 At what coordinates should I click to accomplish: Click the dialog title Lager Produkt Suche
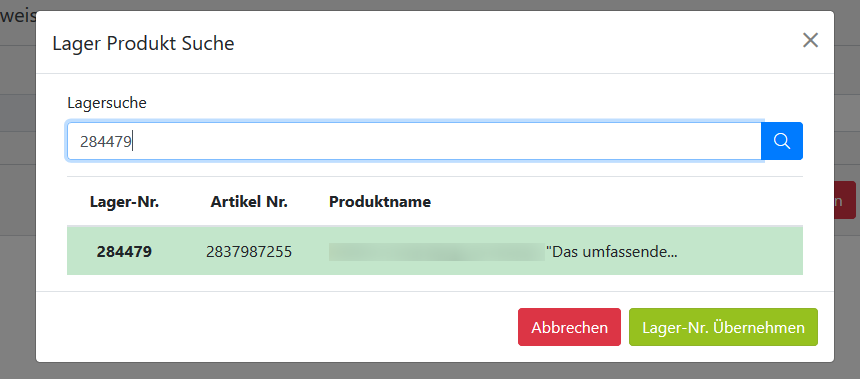click(x=143, y=43)
